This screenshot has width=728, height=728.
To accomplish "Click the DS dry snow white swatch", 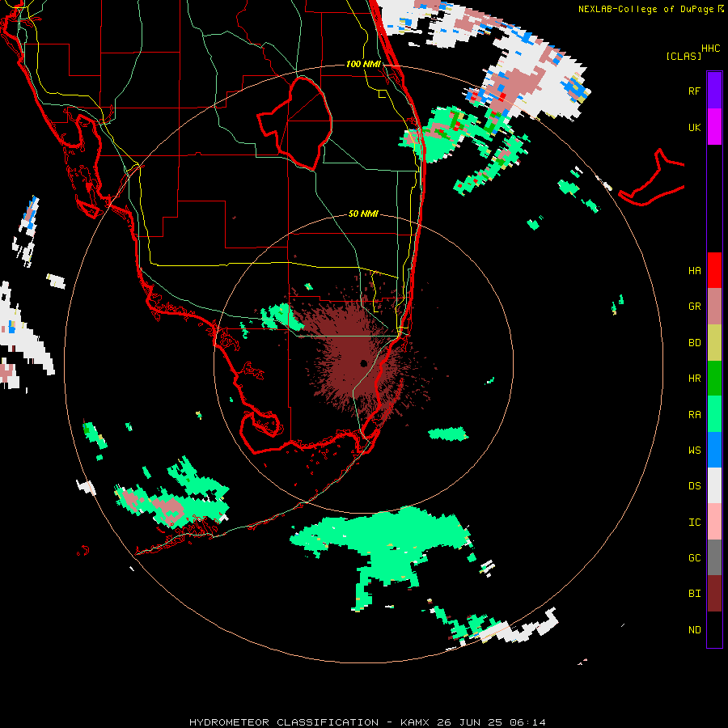I will coord(714,485).
